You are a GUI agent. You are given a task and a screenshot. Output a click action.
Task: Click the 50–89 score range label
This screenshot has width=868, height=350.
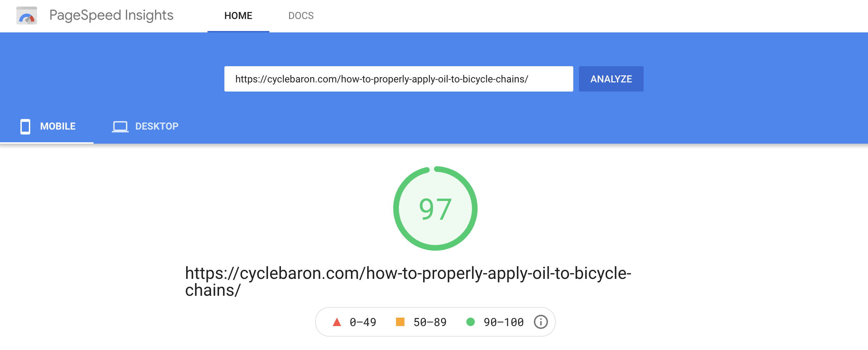[430, 322]
